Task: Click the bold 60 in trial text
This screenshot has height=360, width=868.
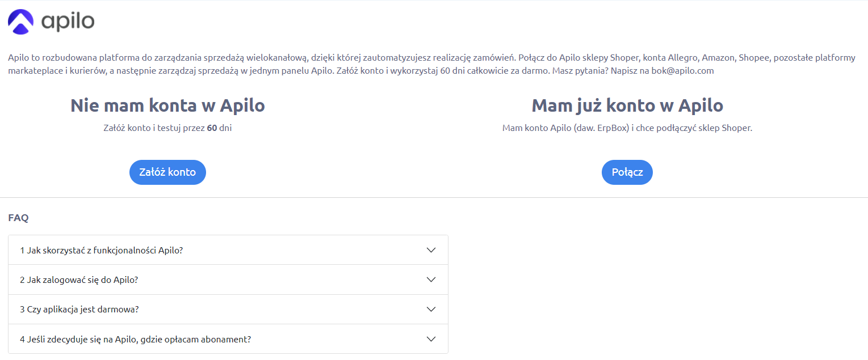Action: pyautogui.click(x=212, y=128)
